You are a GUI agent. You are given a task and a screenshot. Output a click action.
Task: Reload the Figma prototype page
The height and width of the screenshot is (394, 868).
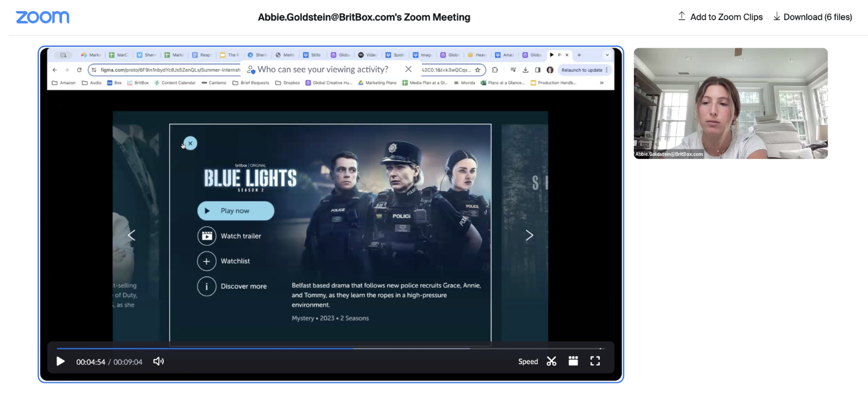pyautogui.click(x=79, y=70)
